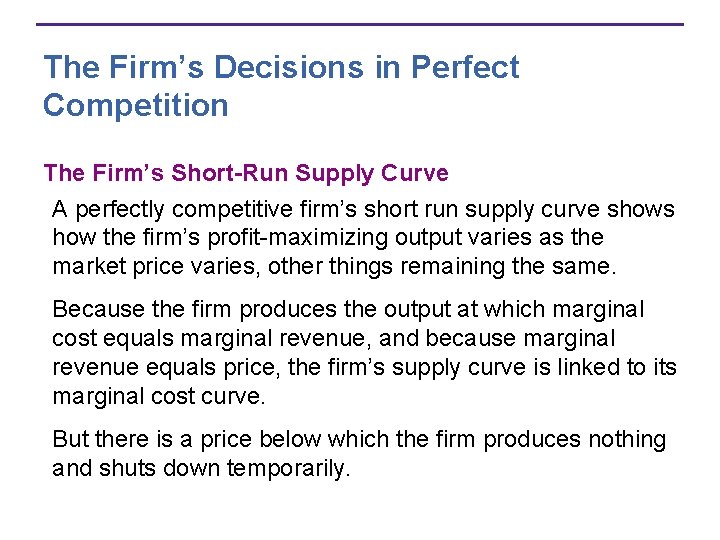The width and height of the screenshot is (720, 540).
Task: Click the slide title 'The Firm's Decisions in Perfect'
Action: [x=281, y=67]
